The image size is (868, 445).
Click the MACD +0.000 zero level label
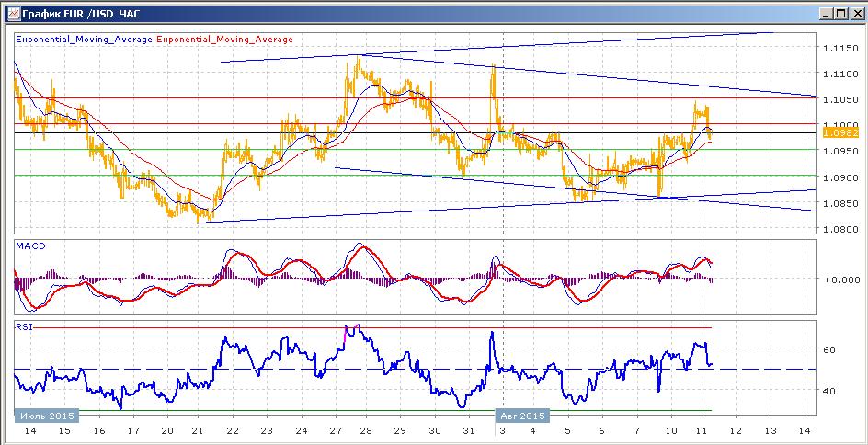(841, 280)
